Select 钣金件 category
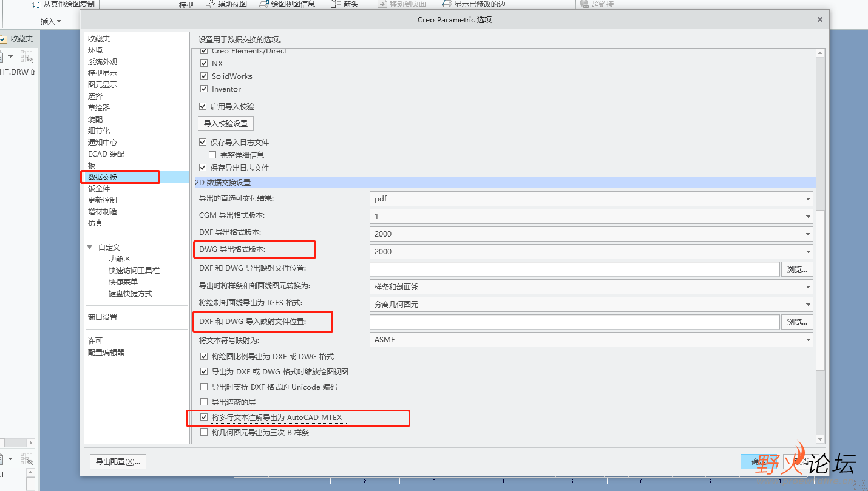 click(x=99, y=188)
